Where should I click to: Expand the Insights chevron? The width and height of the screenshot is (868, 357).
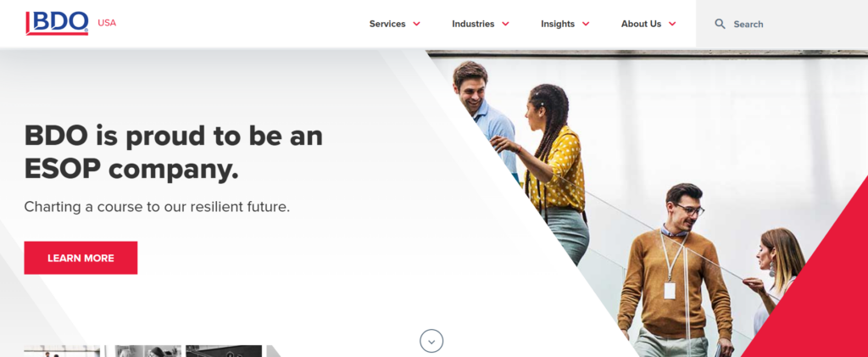click(x=586, y=24)
